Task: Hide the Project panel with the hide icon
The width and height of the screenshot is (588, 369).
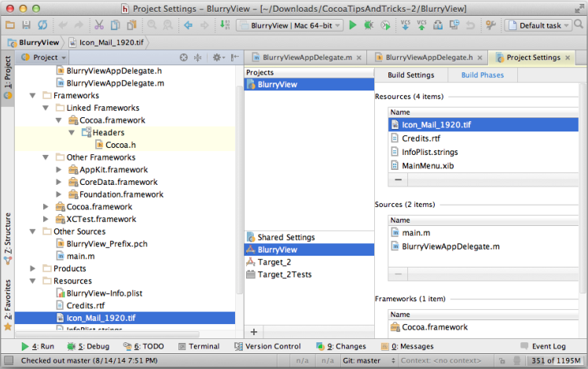Action: 235,57
